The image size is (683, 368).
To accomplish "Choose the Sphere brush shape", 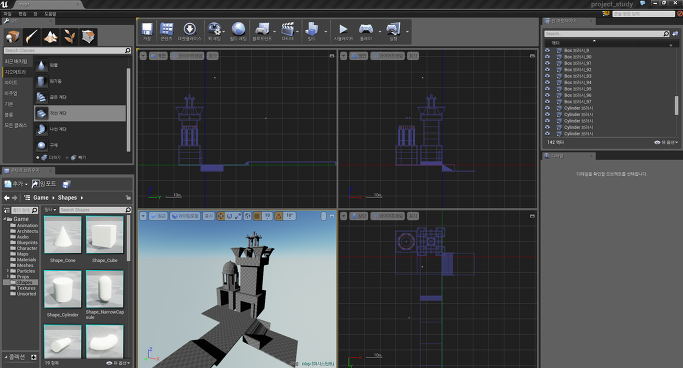I will coord(41,145).
